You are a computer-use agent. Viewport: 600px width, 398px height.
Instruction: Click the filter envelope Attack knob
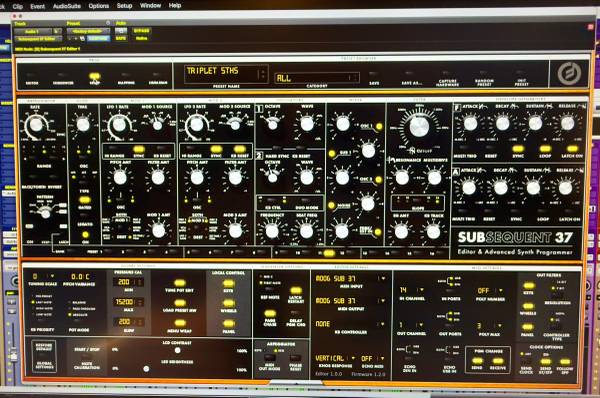pyautogui.click(x=470, y=124)
